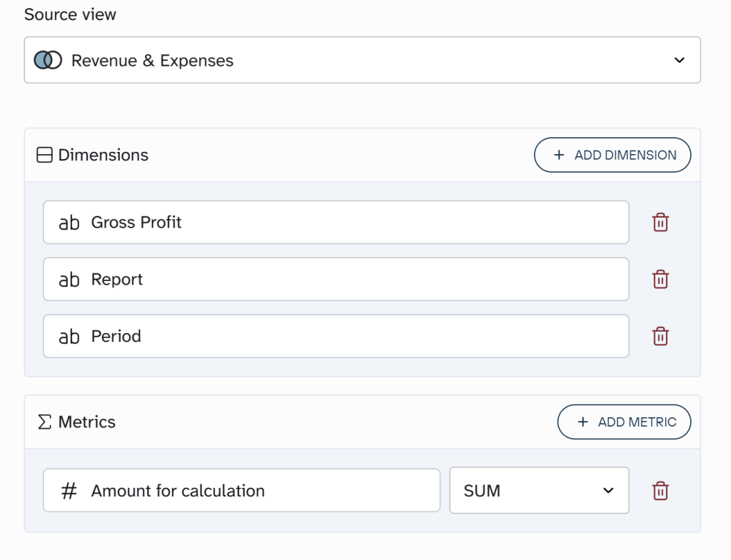The width and height of the screenshot is (731, 560).
Task: Click the trash icon next to Period
Action: click(x=660, y=336)
